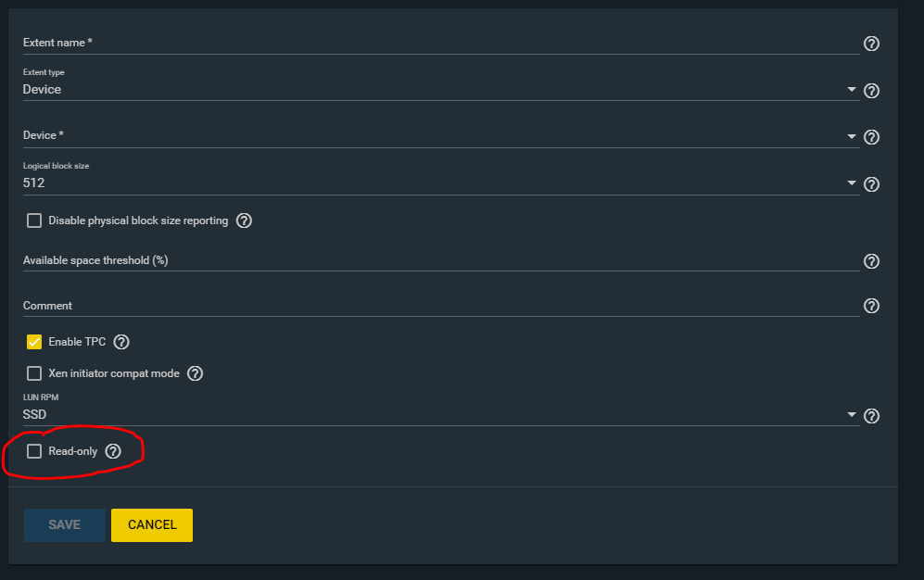Click the yellow CANCEL button
This screenshot has width=924, height=580.
tap(152, 525)
